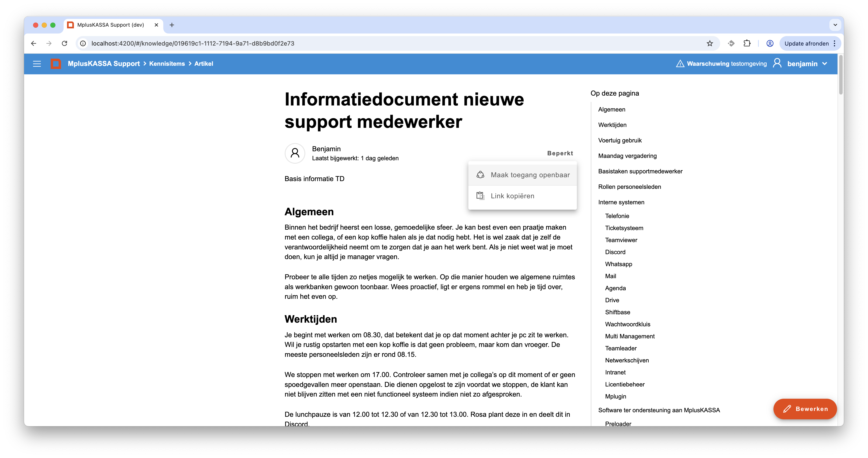This screenshot has height=458, width=868.
Task: Click the Bewerken edit button
Action: 805,409
